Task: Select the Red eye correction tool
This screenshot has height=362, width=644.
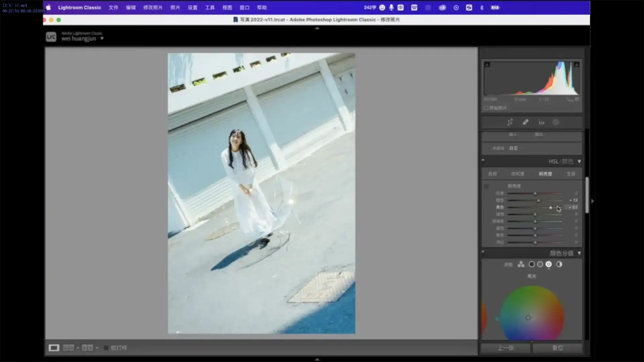Action: [x=541, y=122]
